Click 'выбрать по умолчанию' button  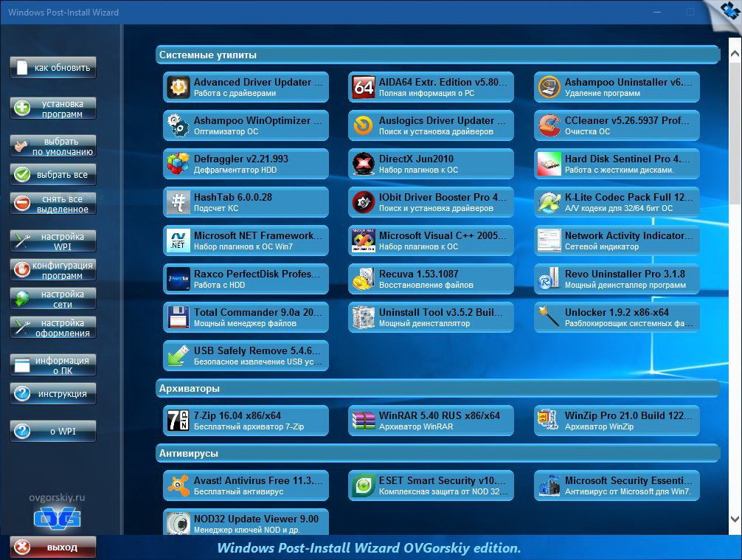53,146
